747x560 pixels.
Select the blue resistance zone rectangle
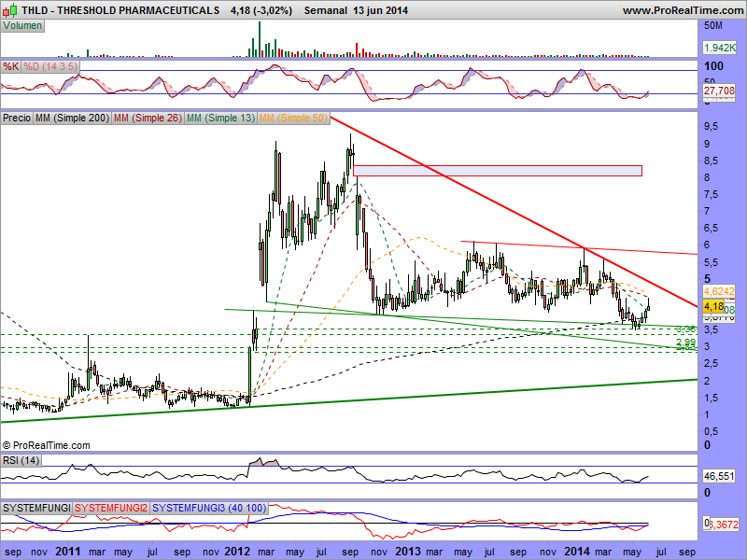498,171
